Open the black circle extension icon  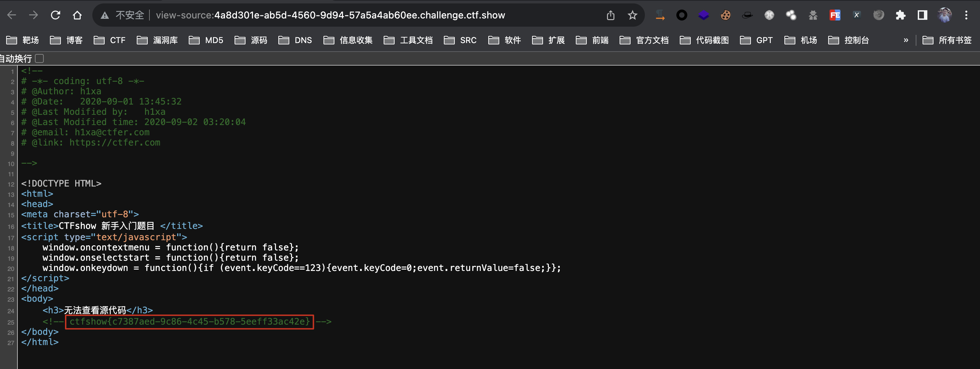[x=682, y=15]
